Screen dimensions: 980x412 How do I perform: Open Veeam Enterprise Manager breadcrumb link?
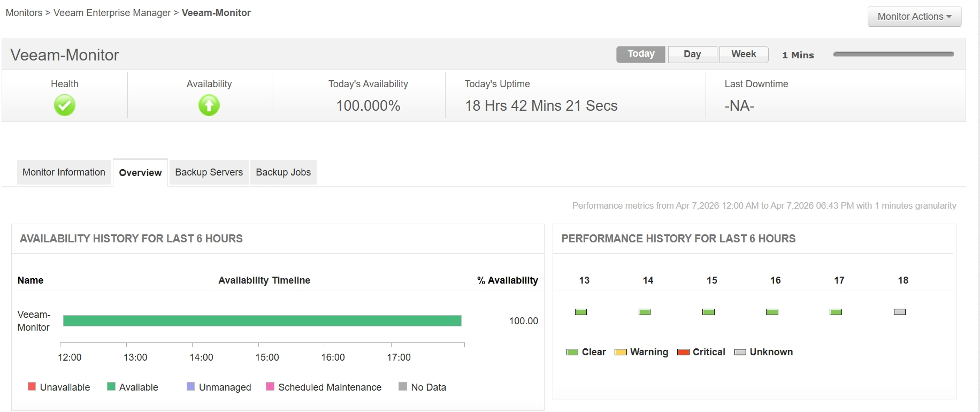(x=112, y=13)
